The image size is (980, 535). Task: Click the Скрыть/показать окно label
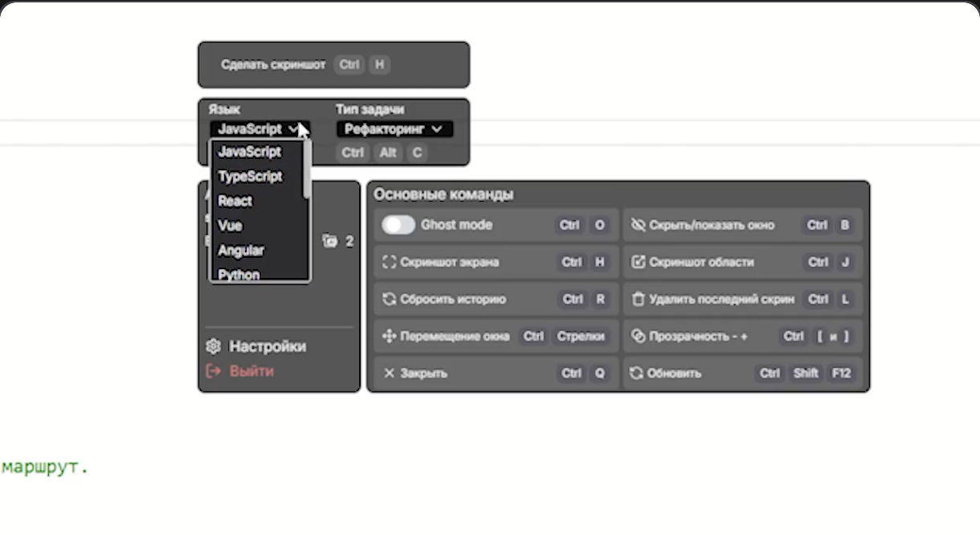coord(712,225)
